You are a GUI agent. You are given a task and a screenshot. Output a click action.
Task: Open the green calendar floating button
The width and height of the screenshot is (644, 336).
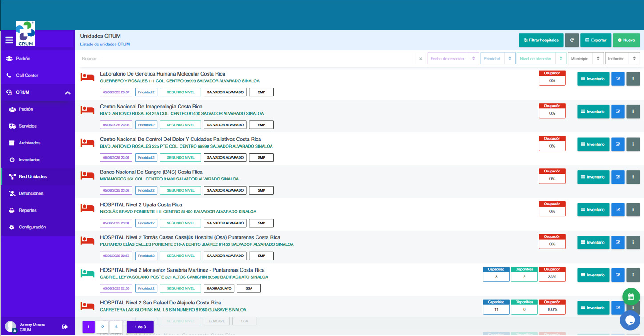point(631,297)
